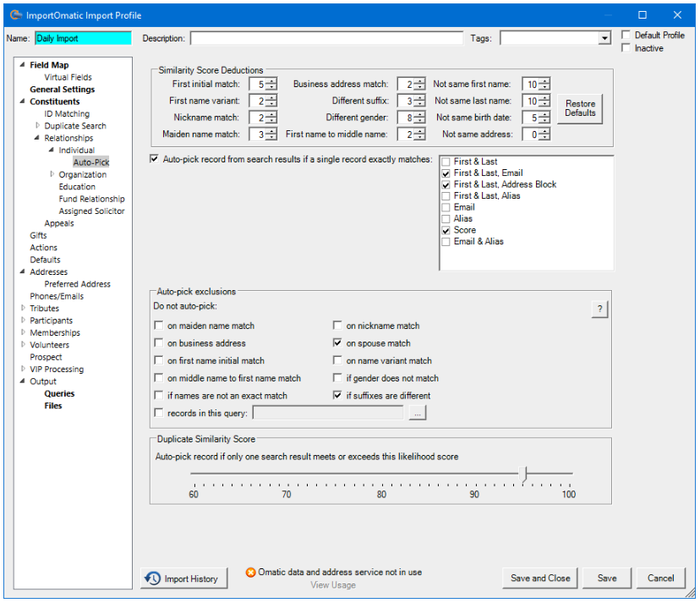Click the Description text field
The width and height of the screenshot is (700, 603).
point(327,38)
